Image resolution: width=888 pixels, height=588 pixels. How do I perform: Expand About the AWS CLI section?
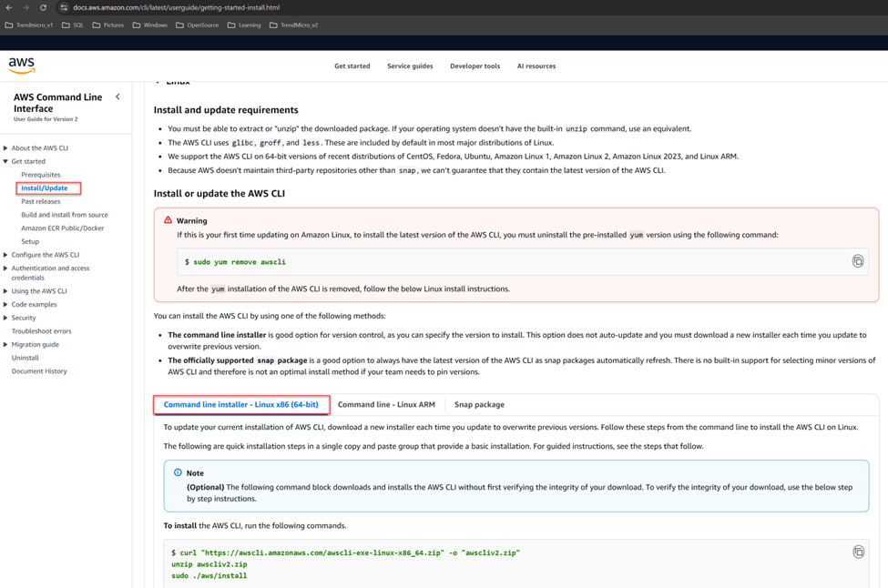5,148
